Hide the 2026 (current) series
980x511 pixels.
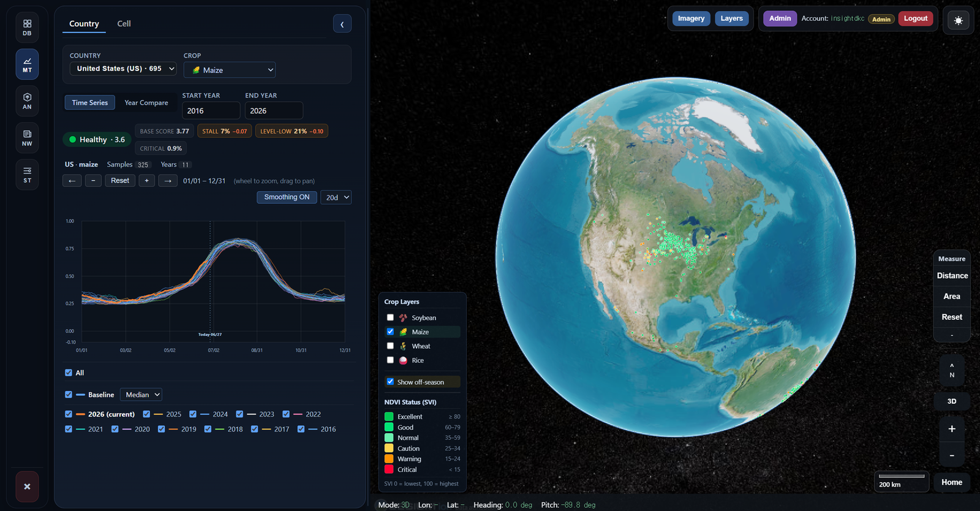pyautogui.click(x=69, y=414)
